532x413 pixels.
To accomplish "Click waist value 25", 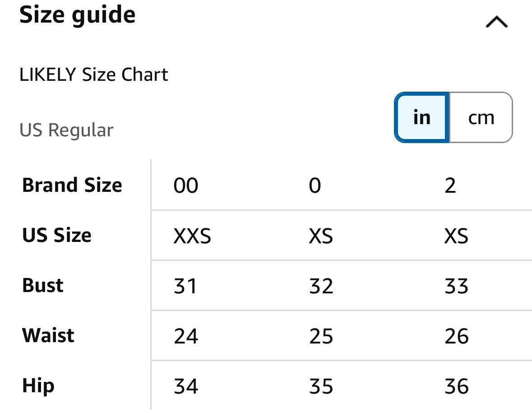I will point(321,336).
